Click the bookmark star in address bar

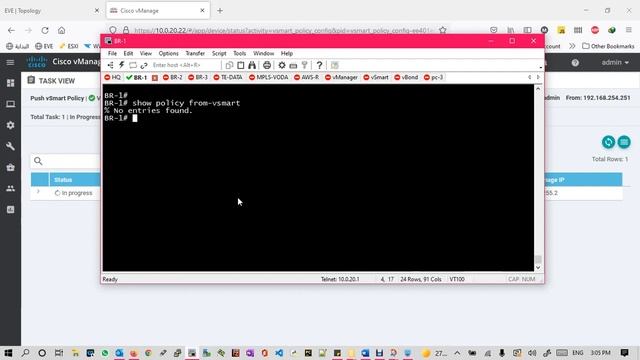coord(443,30)
